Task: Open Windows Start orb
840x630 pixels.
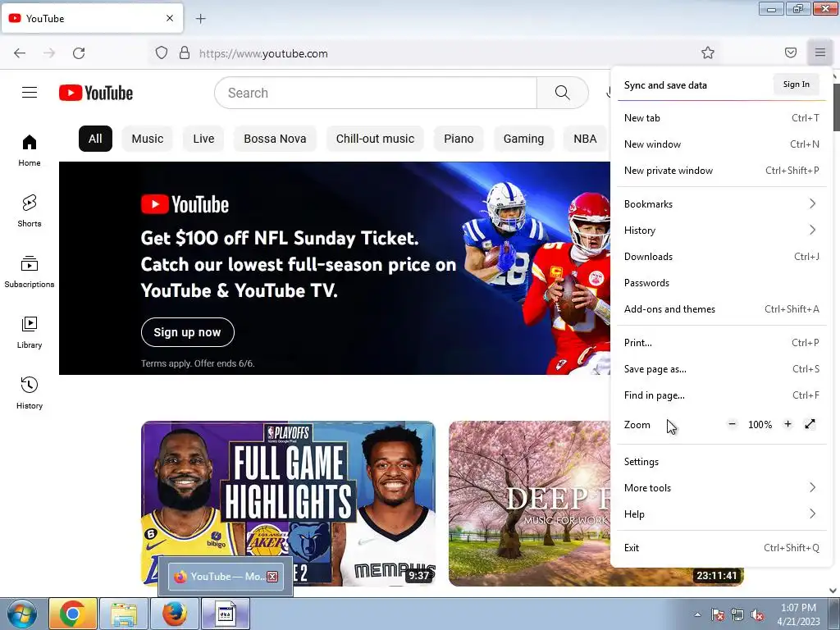Action: (21, 614)
